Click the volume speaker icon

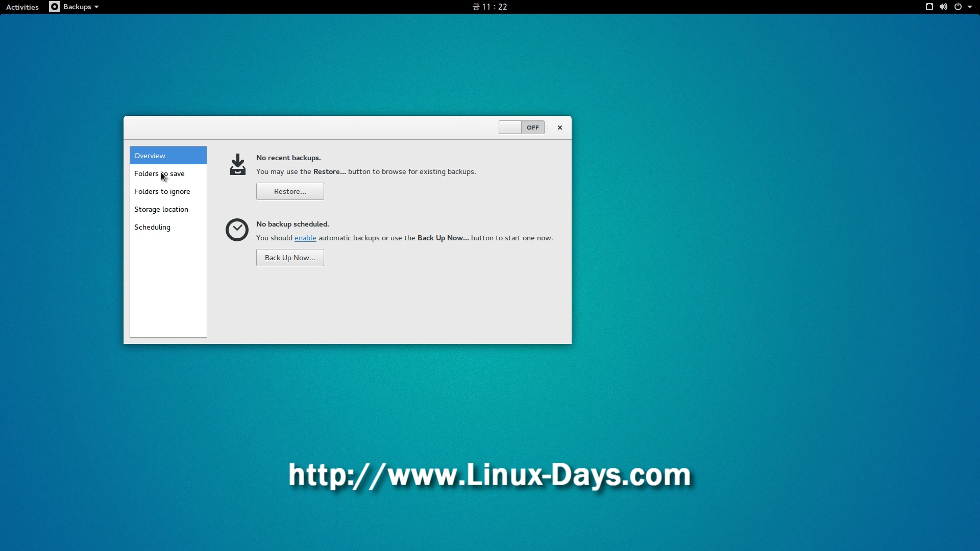coord(943,7)
